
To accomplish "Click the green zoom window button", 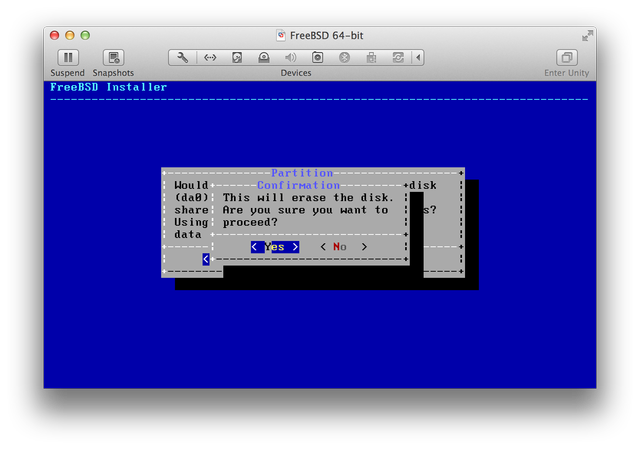I will (x=85, y=36).
